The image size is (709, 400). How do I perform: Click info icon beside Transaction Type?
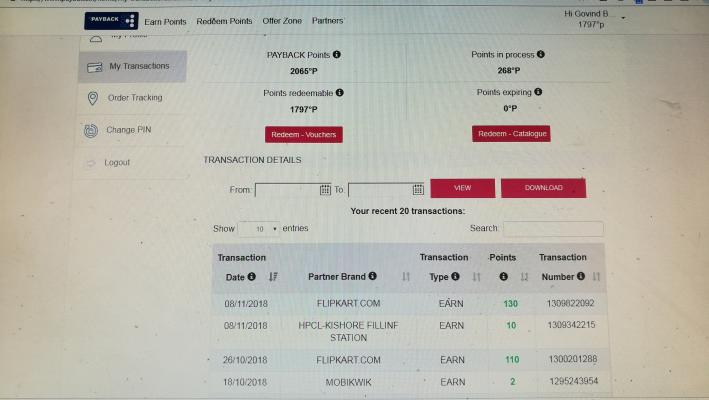[455, 276]
